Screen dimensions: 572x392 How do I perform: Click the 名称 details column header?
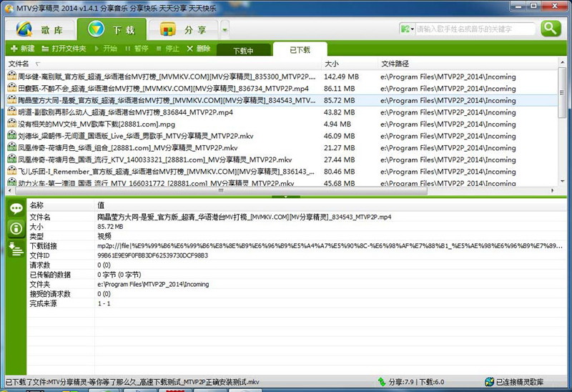[x=61, y=205]
